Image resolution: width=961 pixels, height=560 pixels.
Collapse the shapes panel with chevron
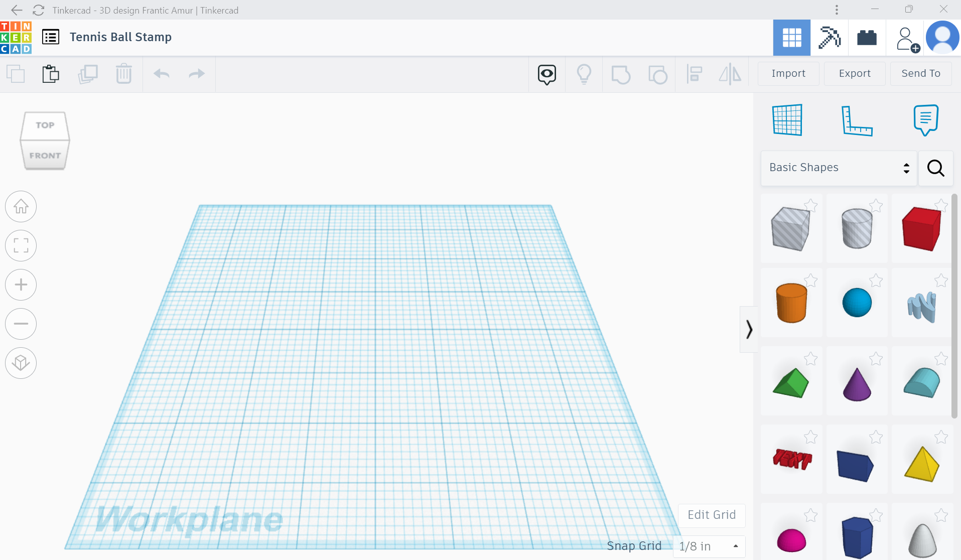(x=749, y=329)
